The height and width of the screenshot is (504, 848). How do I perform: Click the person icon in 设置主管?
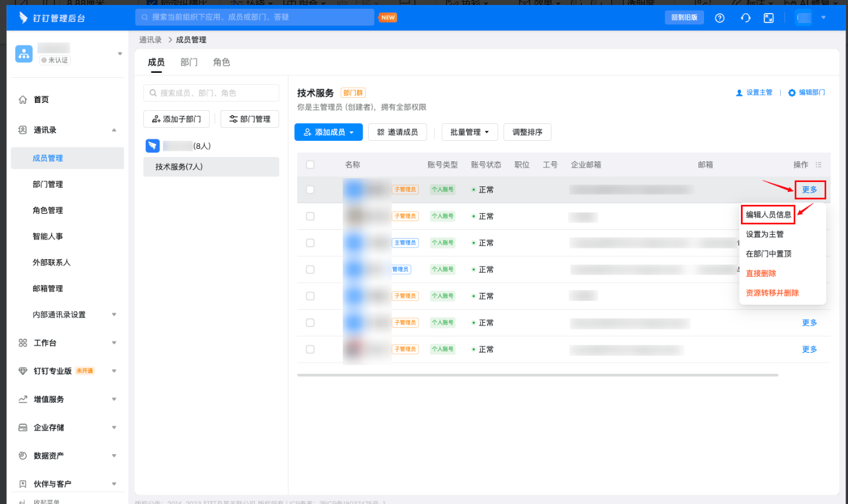[x=740, y=92]
